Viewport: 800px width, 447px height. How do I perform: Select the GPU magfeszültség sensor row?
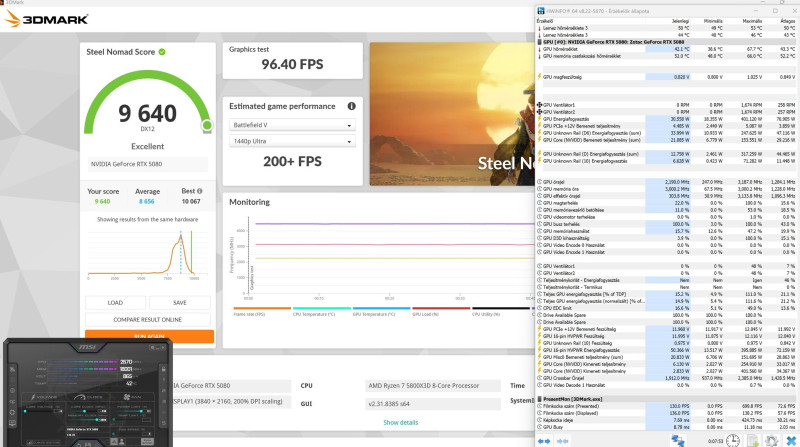[x=667, y=77]
